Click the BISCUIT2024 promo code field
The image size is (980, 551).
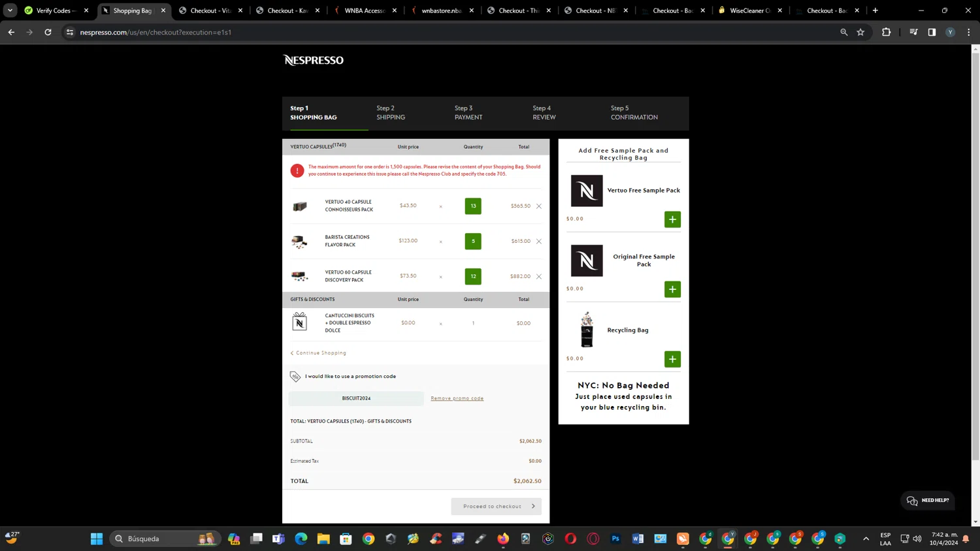click(356, 398)
